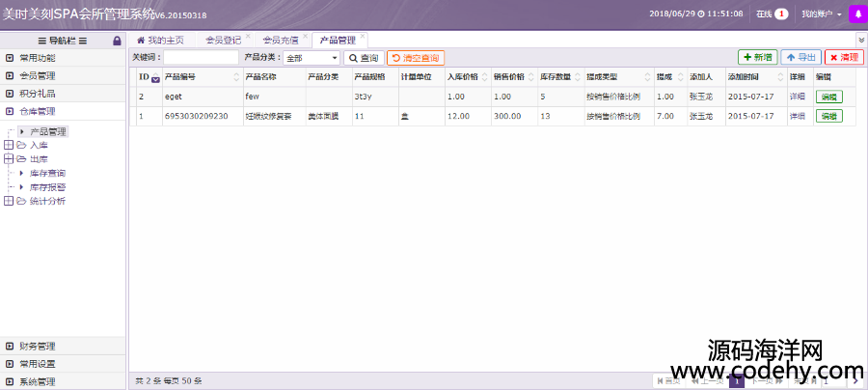868x390 pixels.
Task: Expand the 统计分析 tree folder
Action: tap(10, 201)
